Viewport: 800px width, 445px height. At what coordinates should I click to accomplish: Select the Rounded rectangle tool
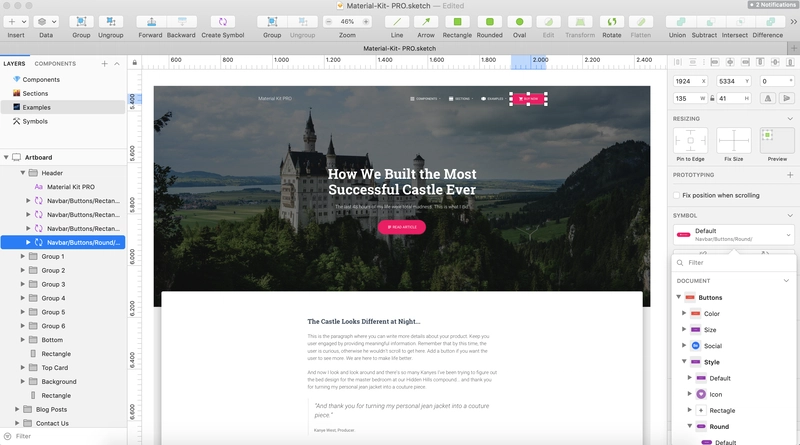pos(490,21)
